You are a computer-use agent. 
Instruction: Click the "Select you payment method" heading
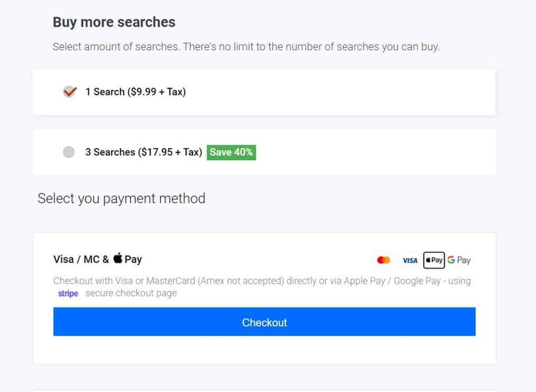121,199
